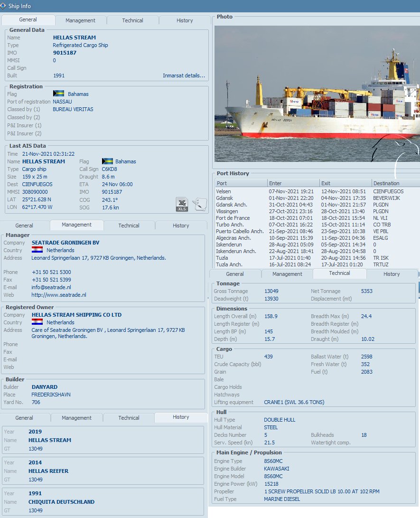This screenshot has height=518, width=420.
Task: Click IMO number 9015187 in General Data
Action: pyautogui.click(x=65, y=53)
